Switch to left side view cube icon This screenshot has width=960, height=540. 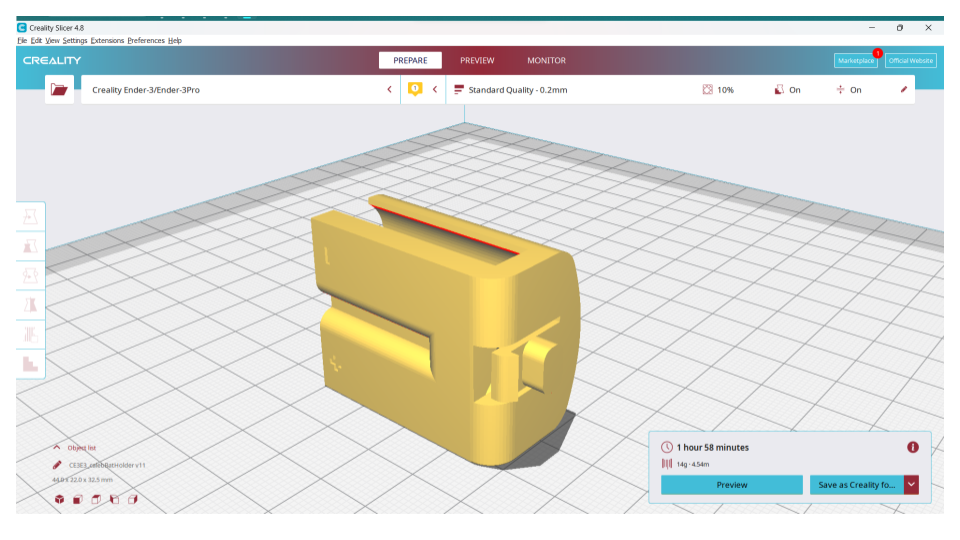(x=114, y=500)
